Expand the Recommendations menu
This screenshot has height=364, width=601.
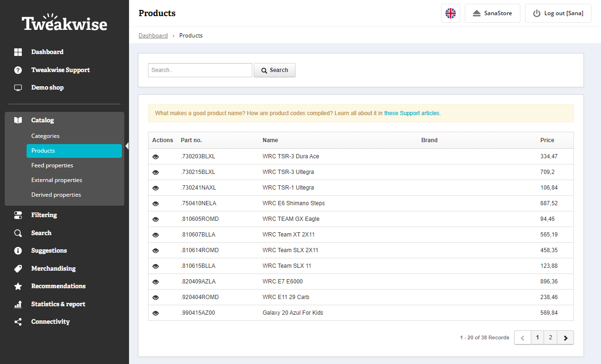click(x=58, y=286)
